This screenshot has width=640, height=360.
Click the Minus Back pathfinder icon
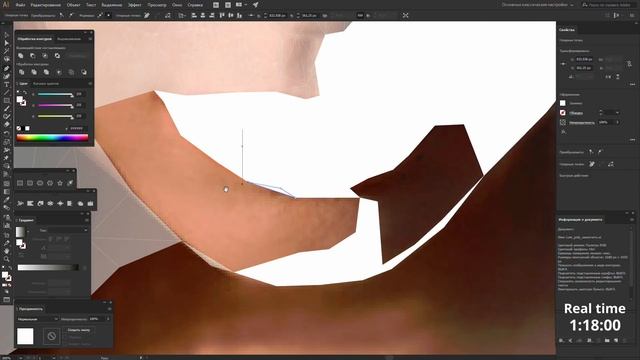click(x=84, y=72)
